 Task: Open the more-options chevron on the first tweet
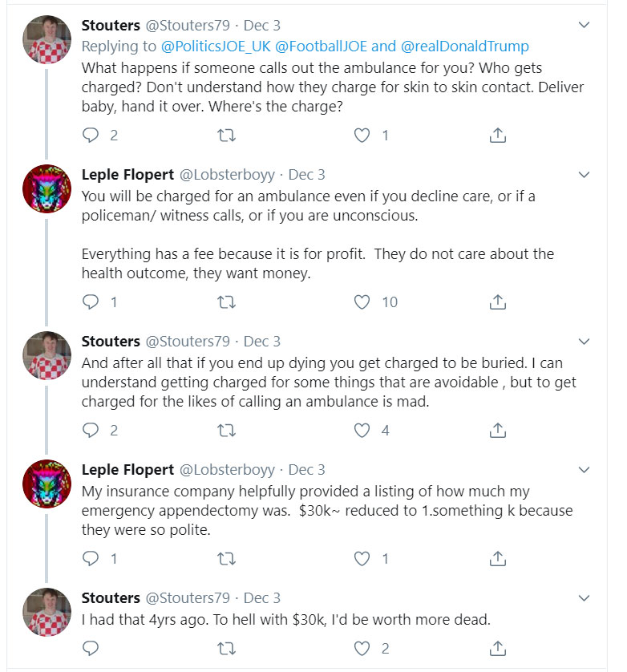pos(585,26)
